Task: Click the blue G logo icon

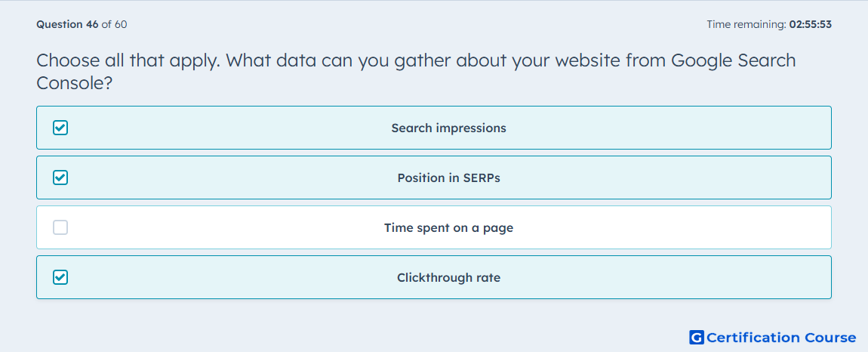Action: 697,338
